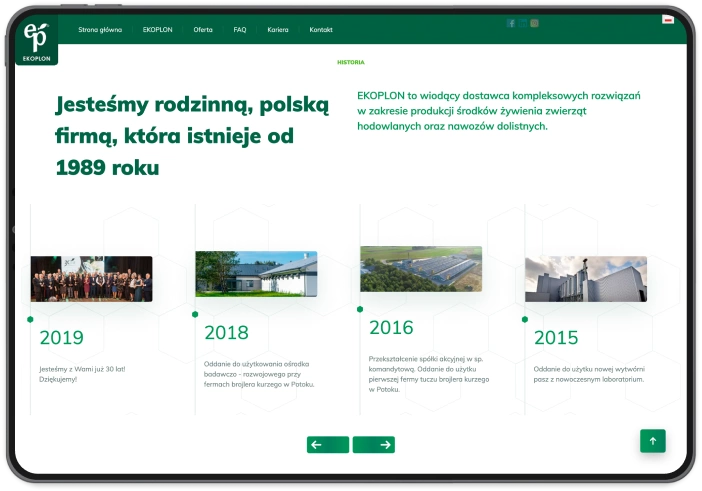Click the 2019 group photo thumbnail
702x491 pixels.
click(x=91, y=279)
